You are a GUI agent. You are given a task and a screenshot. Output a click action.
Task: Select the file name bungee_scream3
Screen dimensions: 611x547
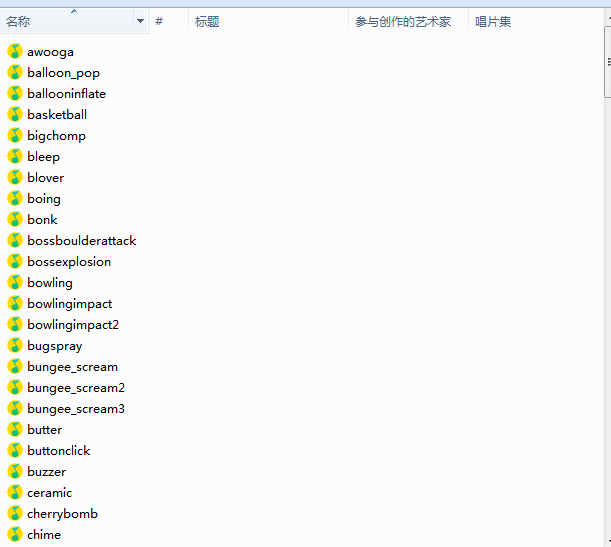pyautogui.click(x=76, y=410)
